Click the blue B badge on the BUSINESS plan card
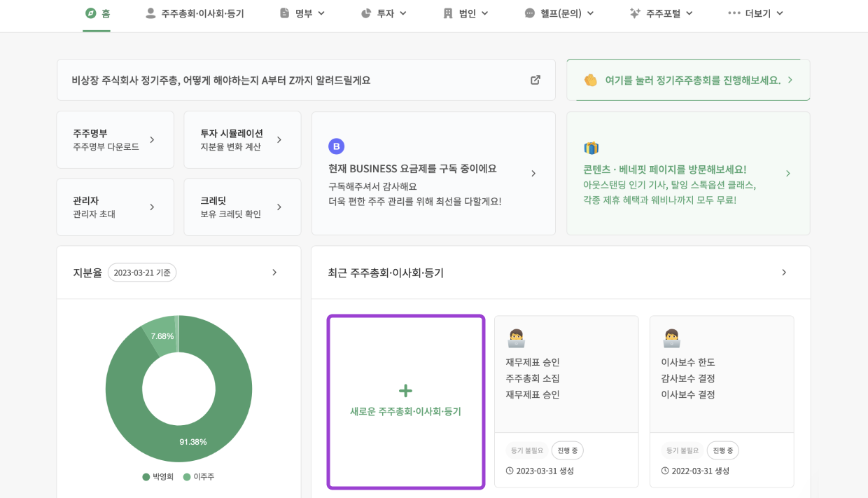Image resolution: width=868 pixels, height=498 pixels. coord(337,146)
